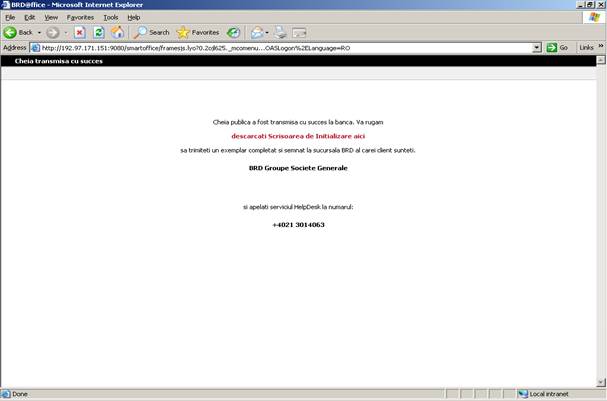
Task: Click the Mail envelope icon
Action: point(257,32)
